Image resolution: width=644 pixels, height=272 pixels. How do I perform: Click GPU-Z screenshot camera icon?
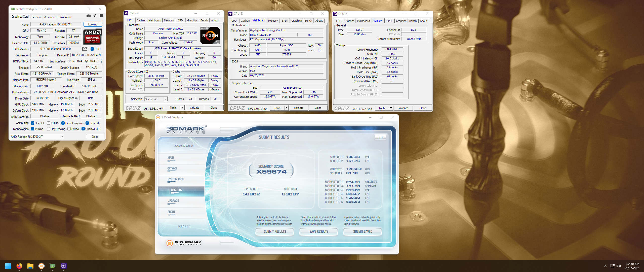[89, 16]
